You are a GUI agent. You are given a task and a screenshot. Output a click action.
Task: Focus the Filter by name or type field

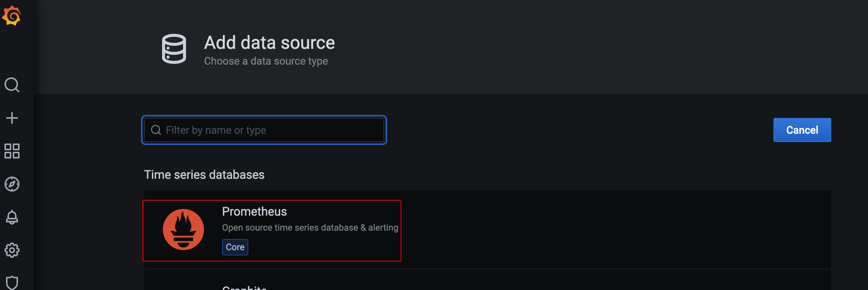pos(264,130)
